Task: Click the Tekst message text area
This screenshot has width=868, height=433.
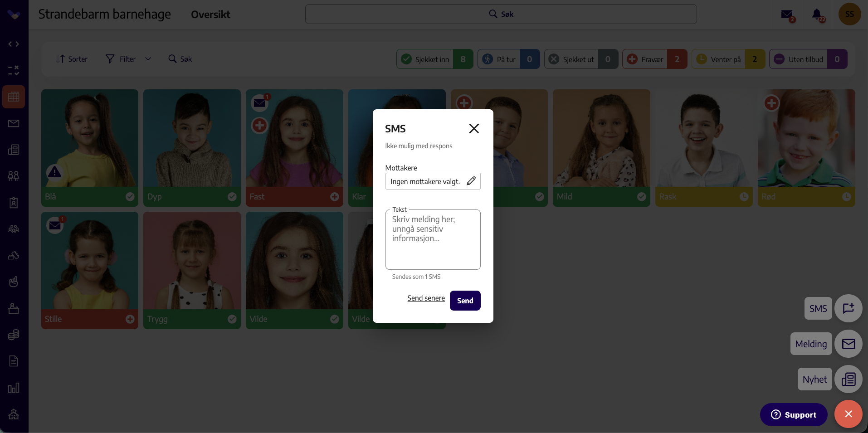Action: click(x=433, y=239)
